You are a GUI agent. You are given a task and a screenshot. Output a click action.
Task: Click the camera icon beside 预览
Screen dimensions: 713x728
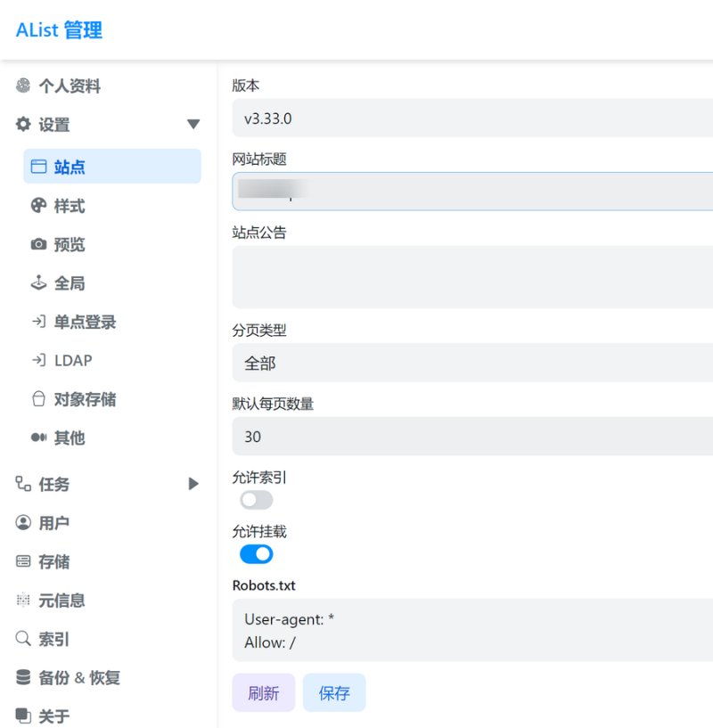coord(38,244)
